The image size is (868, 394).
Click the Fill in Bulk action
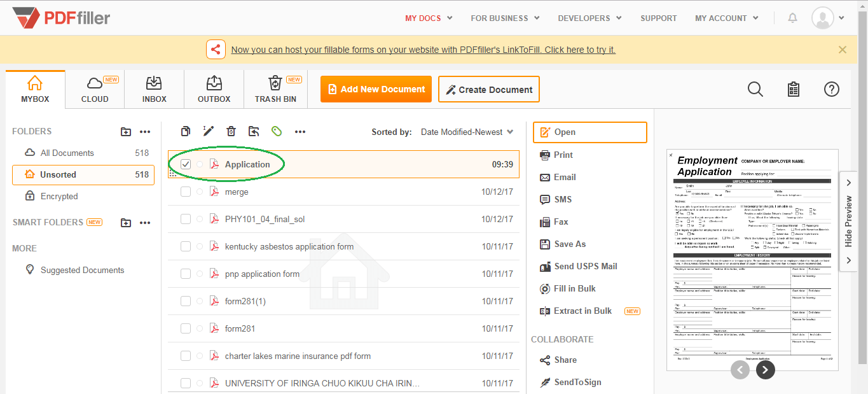coord(567,288)
